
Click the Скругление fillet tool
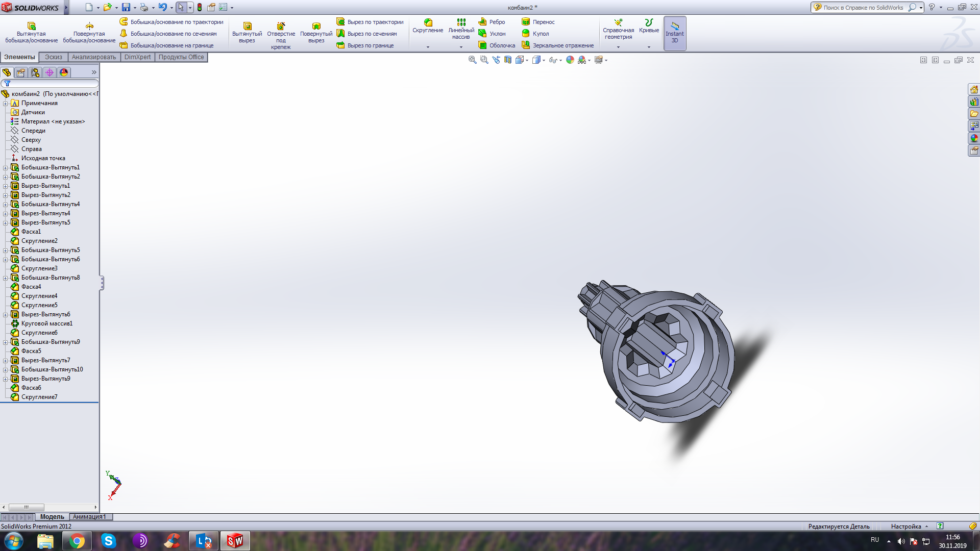pyautogui.click(x=428, y=27)
